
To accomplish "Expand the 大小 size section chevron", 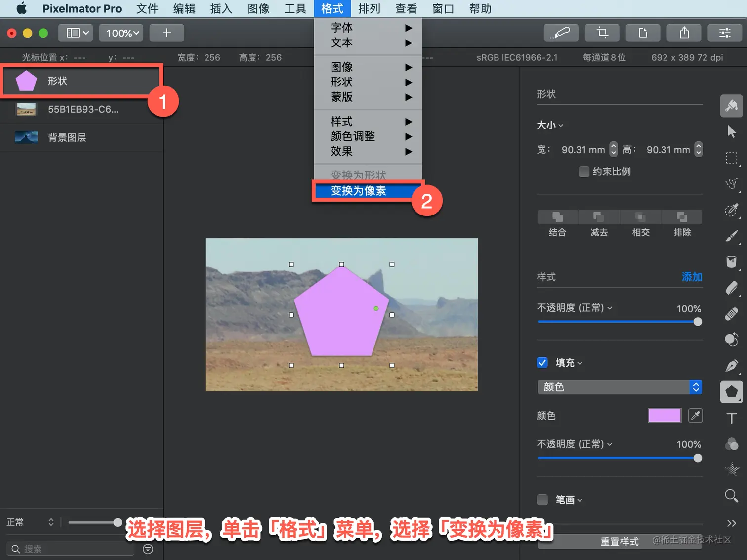I will (x=561, y=126).
